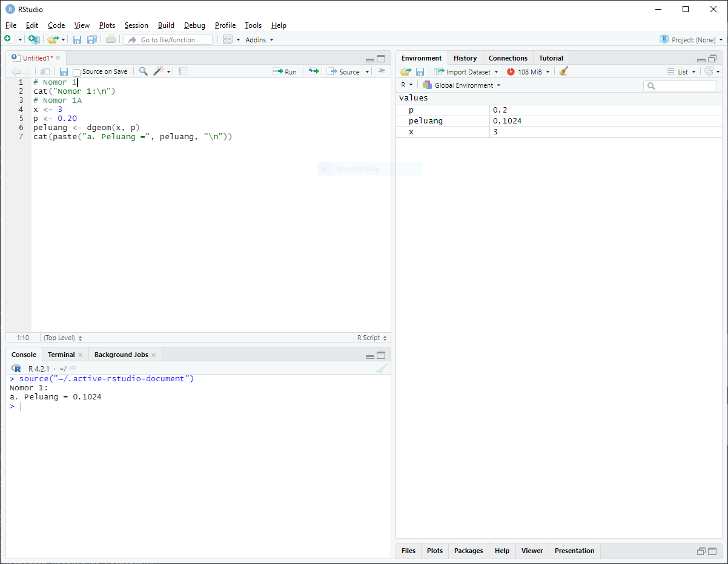The image size is (728, 564).
Task: Select the peluang value row
Action: pos(559,121)
